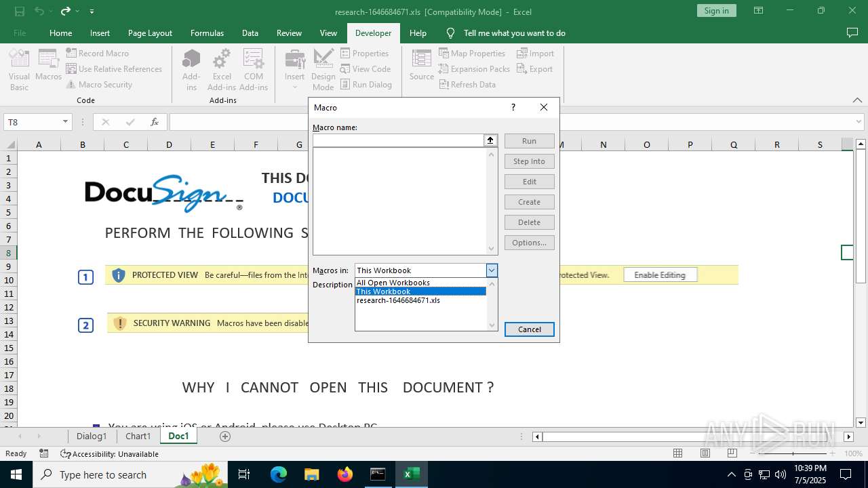Click XML Export
868x488 pixels.
point(535,68)
